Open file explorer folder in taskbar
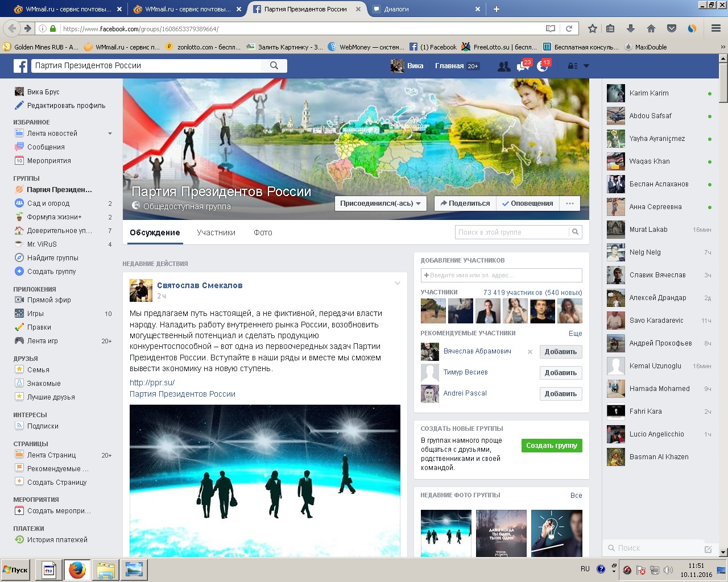 point(105,570)
